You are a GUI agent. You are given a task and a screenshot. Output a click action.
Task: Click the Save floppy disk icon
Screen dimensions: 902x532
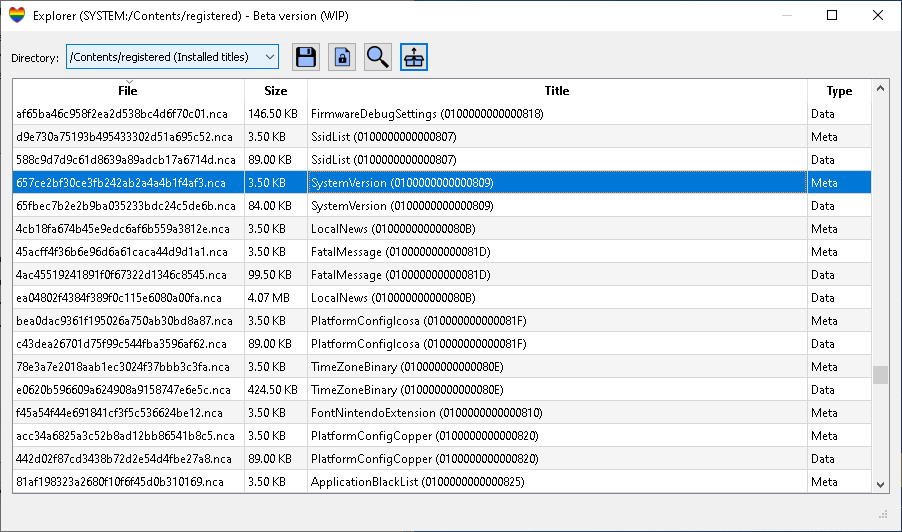point(305,57)
